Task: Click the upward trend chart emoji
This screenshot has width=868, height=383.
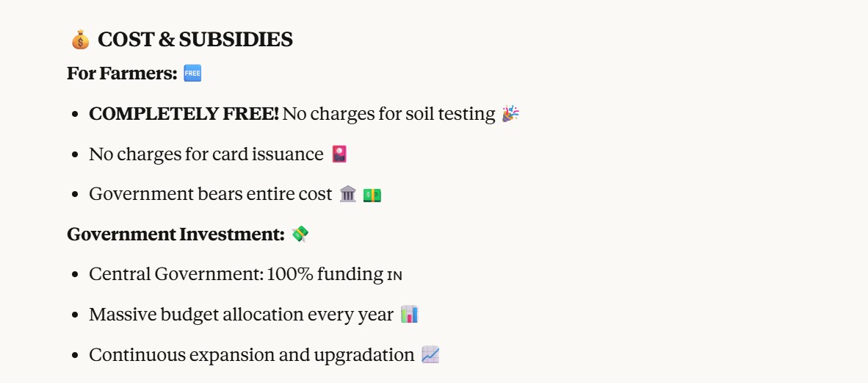Action: [430, 355]
